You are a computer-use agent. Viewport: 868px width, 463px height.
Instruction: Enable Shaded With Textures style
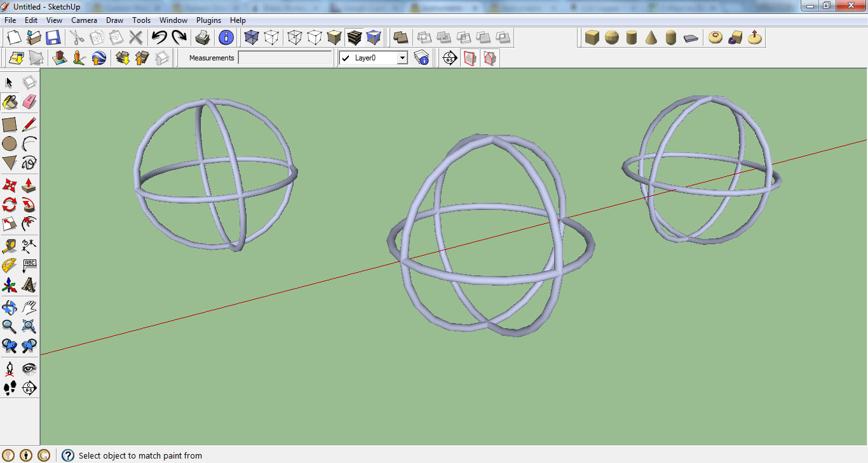tap(354, 38)
